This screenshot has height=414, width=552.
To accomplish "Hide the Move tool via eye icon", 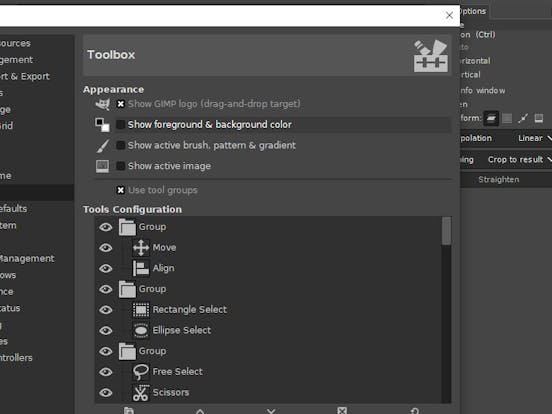I will tap(106, 248).
